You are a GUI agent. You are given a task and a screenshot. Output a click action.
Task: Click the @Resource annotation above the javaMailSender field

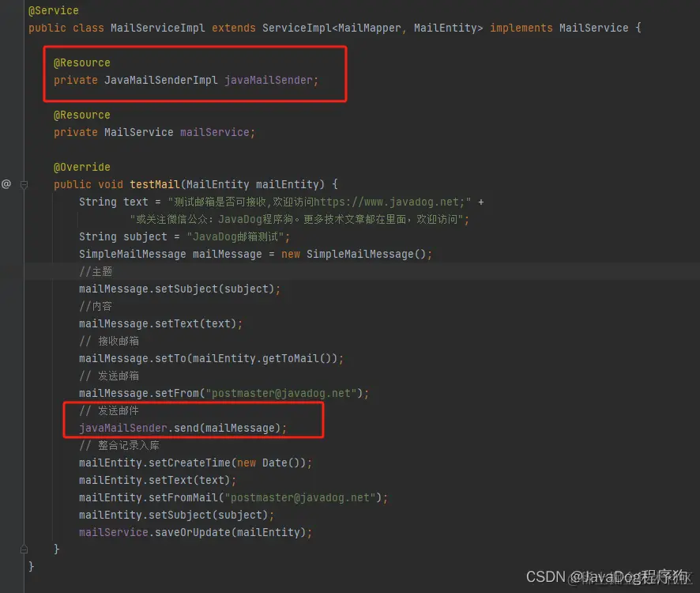coord(81,63)
